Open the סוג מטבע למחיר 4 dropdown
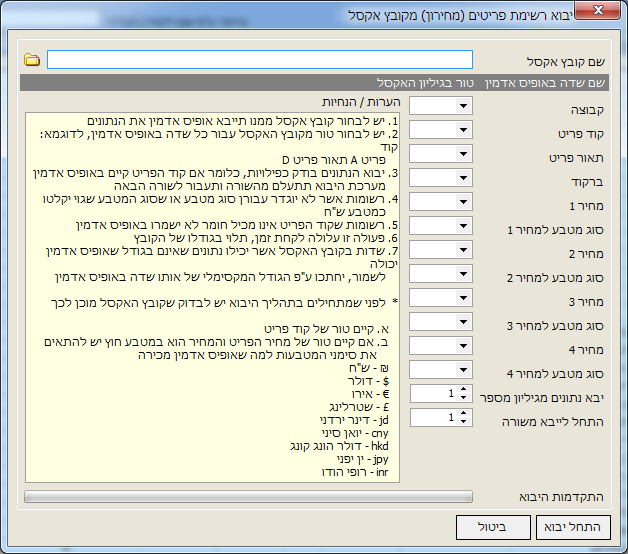The height and width of the screenshot is (554, 628). [463, 370]
